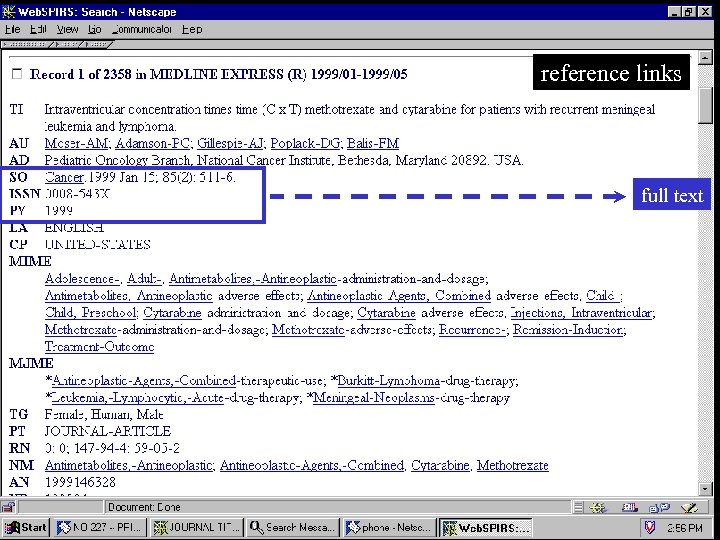Click the security lock icon in status bar

tap(8, 507)
